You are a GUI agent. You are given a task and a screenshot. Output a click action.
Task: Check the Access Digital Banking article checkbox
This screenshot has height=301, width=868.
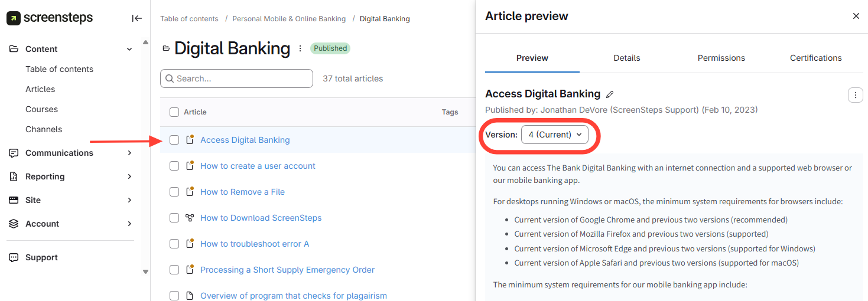click(174, 140)
